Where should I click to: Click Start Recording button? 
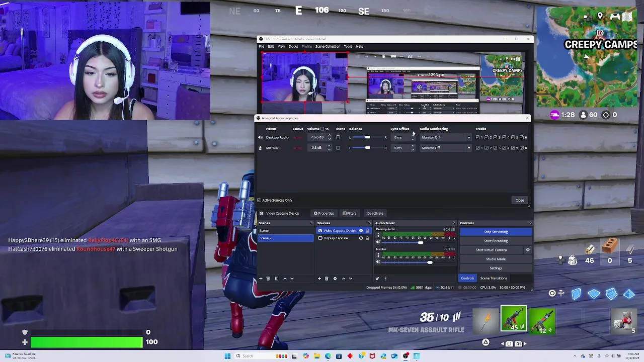(x=496, y=241)
